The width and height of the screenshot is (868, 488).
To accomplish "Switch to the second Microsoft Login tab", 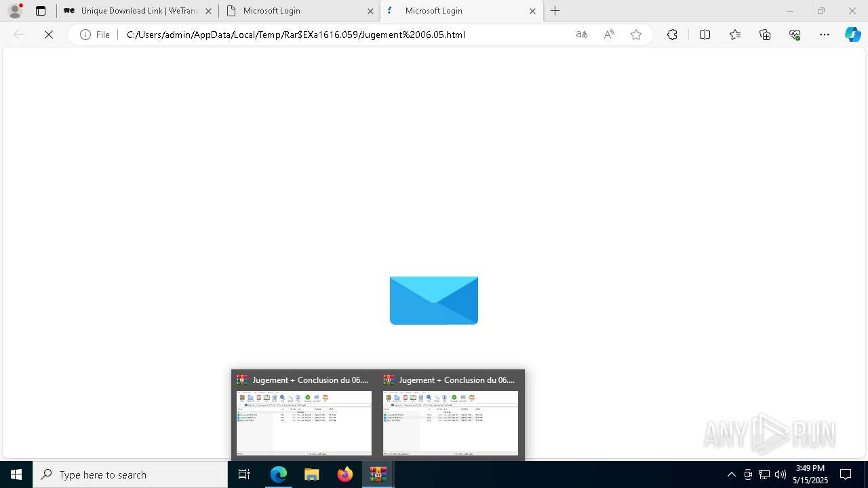I will point(300,11).
